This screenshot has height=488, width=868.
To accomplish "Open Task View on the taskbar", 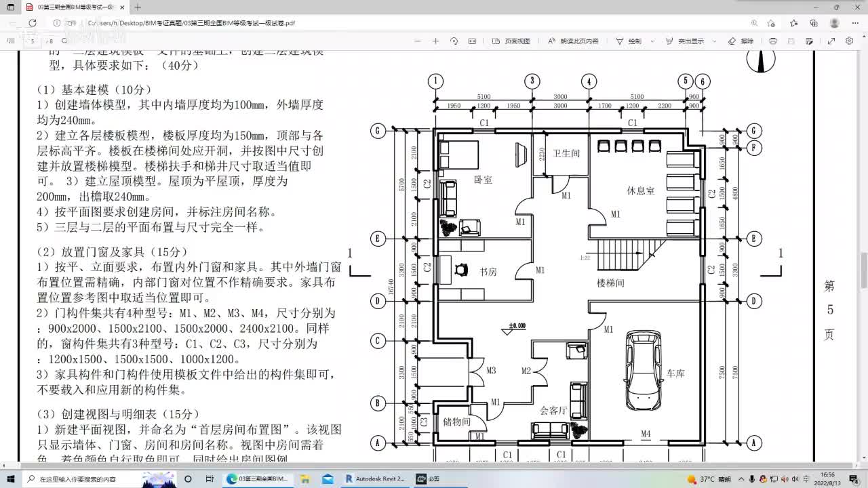I will pos(209,479).
